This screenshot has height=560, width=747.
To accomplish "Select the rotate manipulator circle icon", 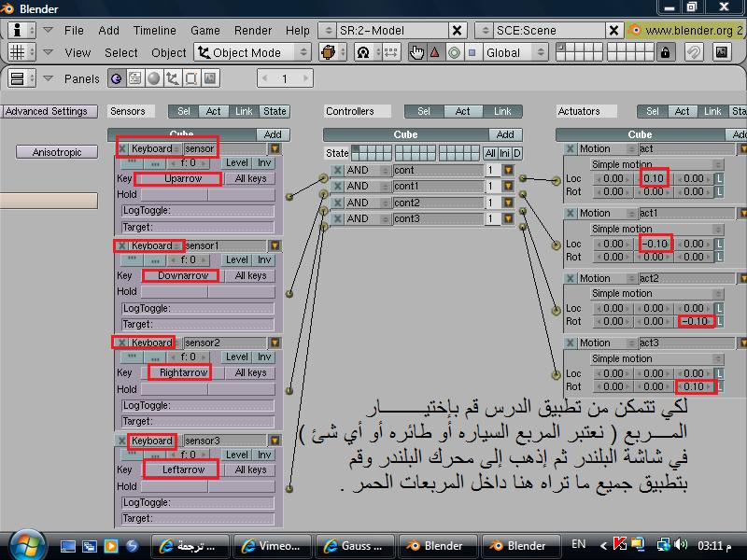I will (x=454, y=52).
